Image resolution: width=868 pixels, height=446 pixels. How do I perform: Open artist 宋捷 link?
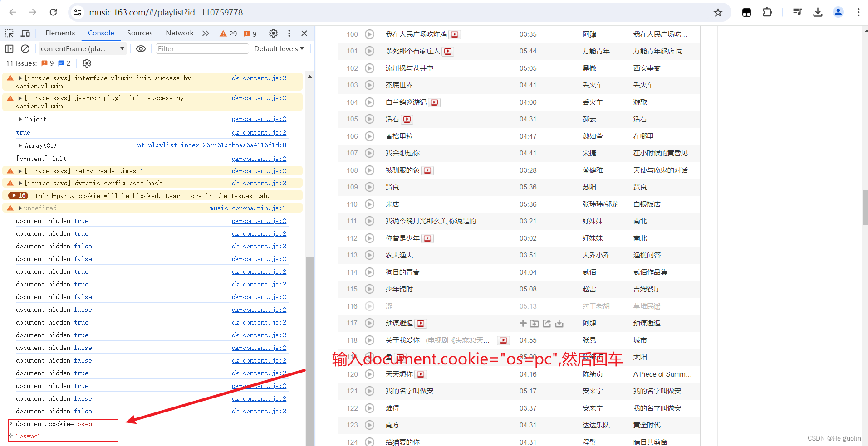coord(589,153)
